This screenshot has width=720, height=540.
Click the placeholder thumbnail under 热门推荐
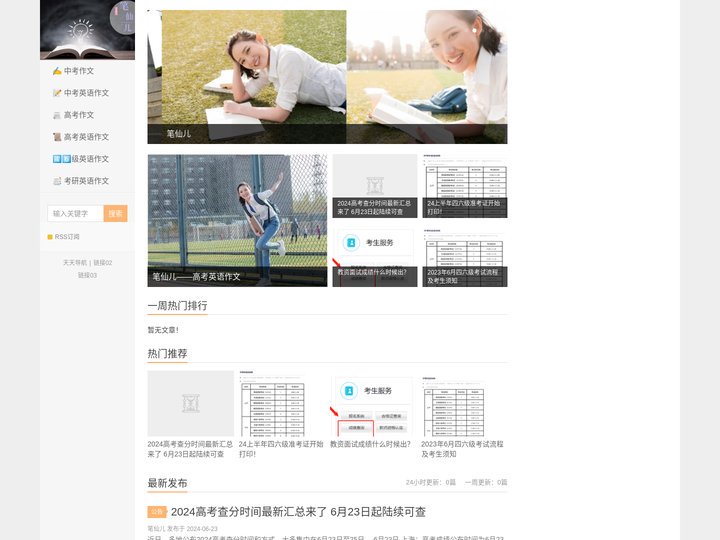tap(191, 403)
